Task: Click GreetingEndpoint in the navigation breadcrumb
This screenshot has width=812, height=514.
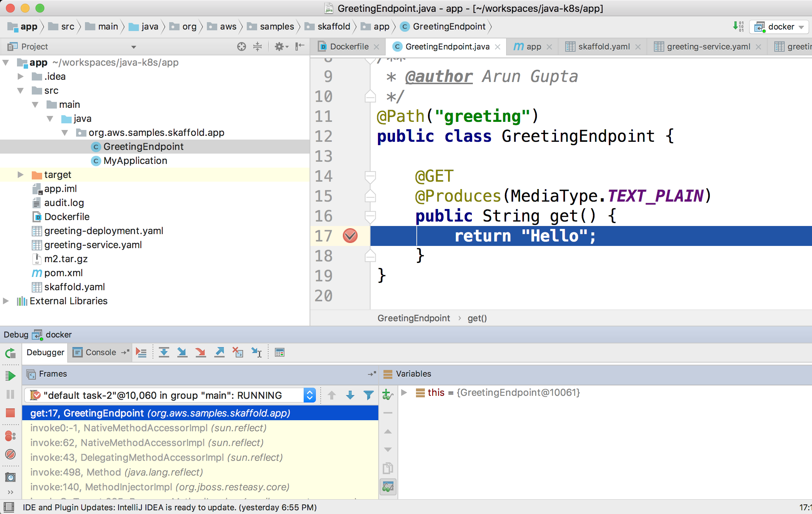Action: 448,27
